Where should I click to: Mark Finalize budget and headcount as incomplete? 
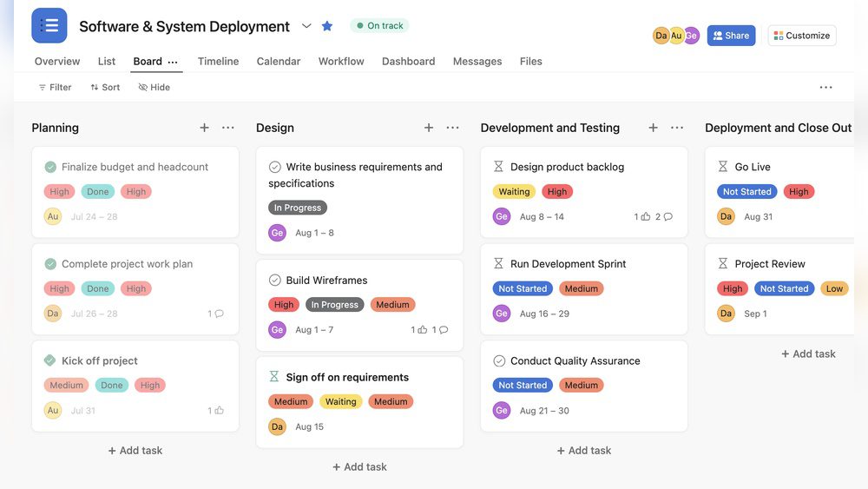pos(50,167)
